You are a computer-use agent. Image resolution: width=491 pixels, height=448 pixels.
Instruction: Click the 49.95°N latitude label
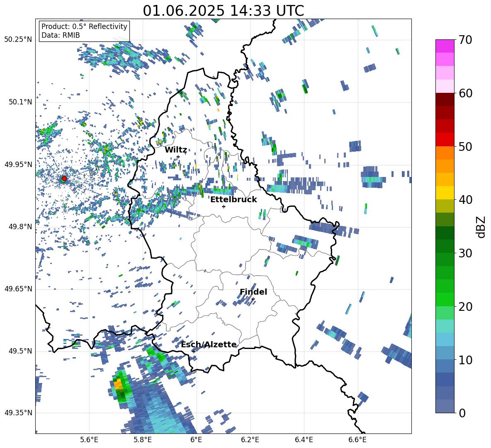click(x=18, y=164)
